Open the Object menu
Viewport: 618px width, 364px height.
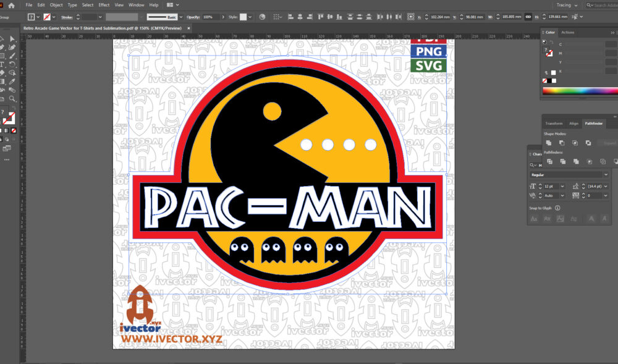point(56,5)
